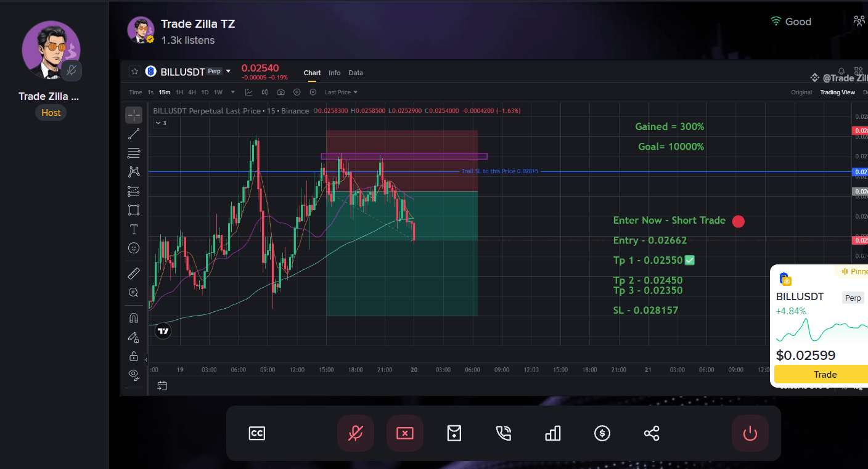Viewport: 868px width, 469px height.
Task: Open the poll bar-chart icon
Action: [553, 433]
